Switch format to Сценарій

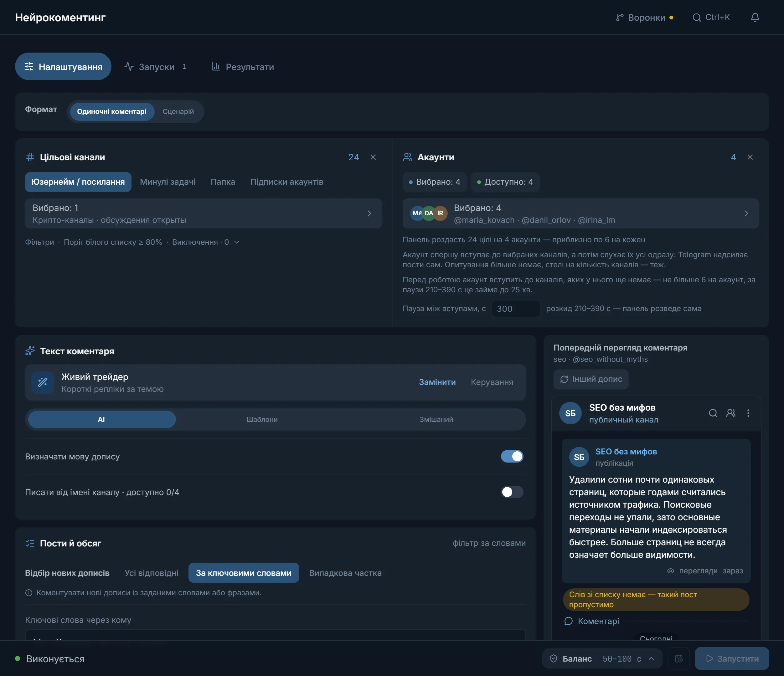tap(178, 112)
